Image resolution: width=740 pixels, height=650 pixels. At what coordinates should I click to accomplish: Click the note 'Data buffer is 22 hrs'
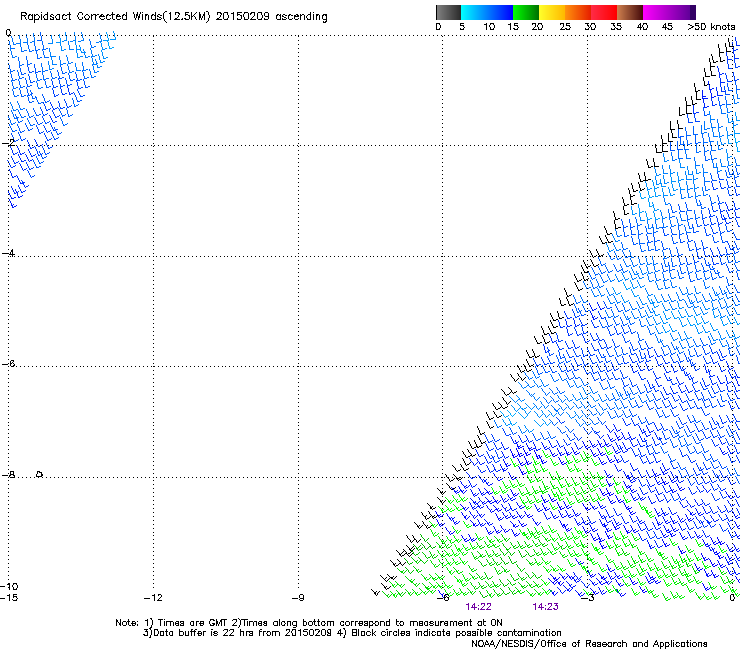(203, 633)
